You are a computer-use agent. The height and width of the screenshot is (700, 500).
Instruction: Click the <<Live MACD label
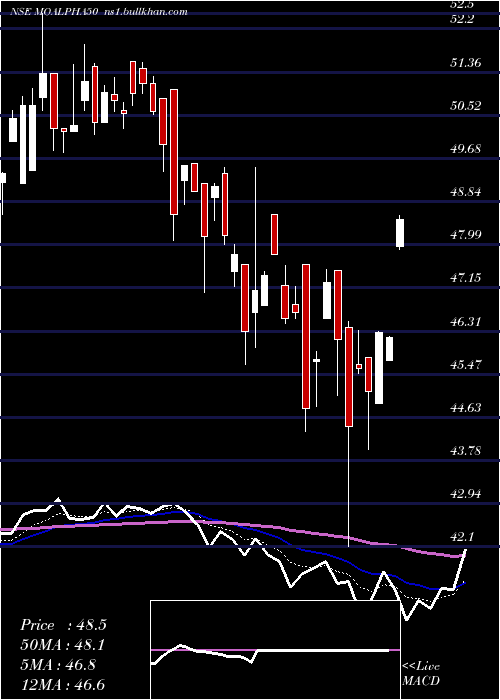(x=421, y=673)
